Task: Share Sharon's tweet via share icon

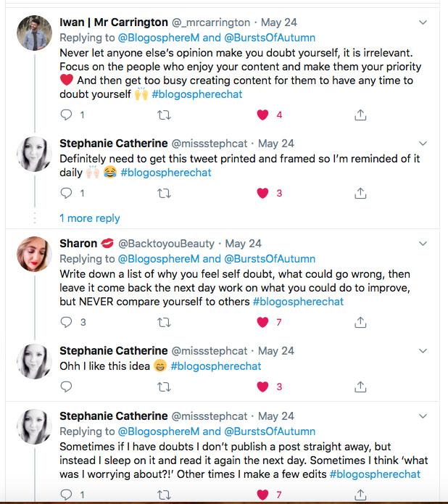Action: pyautogui.click(x=360, y=322)
